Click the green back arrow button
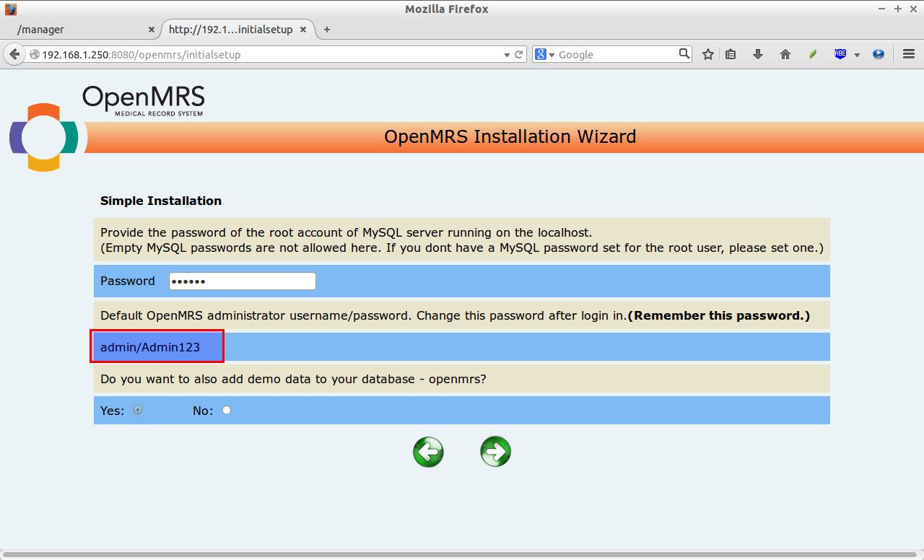Image resolution: width=924 pixels, height=560 pixels. point(428,452)
